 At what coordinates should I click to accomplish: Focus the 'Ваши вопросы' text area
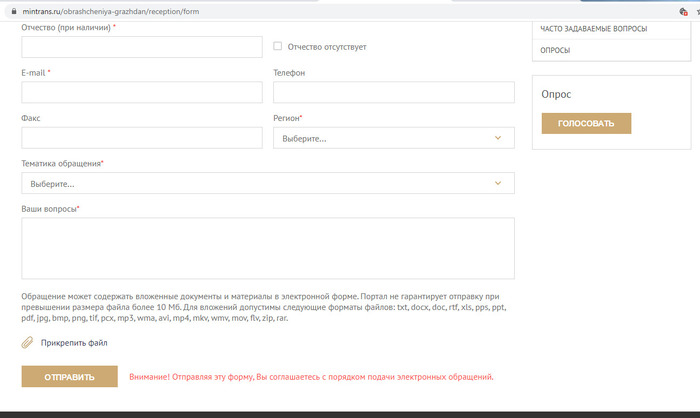(x=267, y=249)
